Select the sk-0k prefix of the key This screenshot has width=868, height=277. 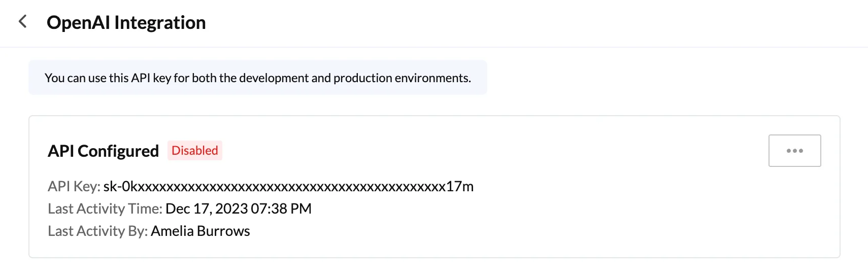(120, 187)
